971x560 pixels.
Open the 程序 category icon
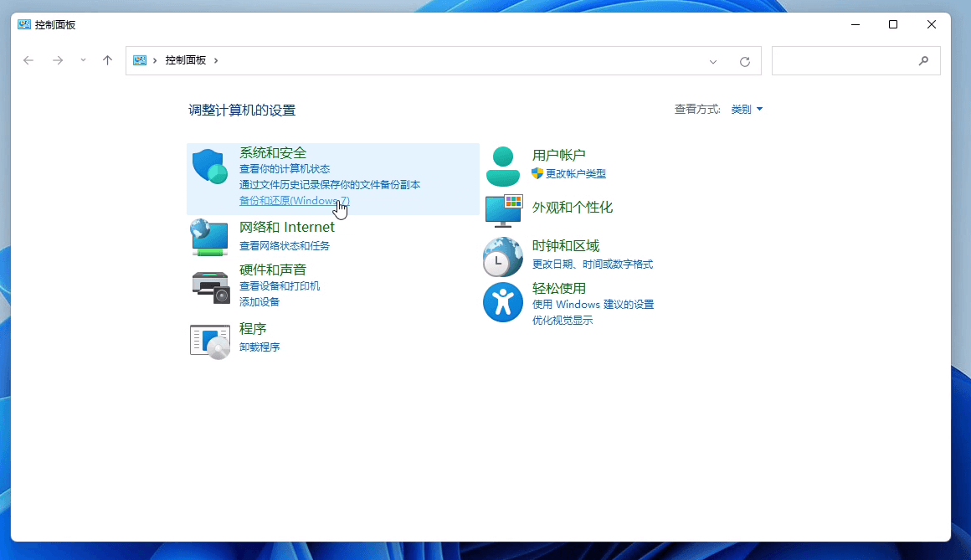coord(210,342)
